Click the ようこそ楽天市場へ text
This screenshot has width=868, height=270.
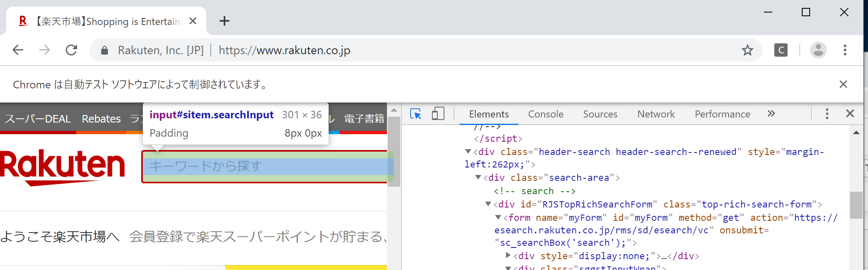60,237
